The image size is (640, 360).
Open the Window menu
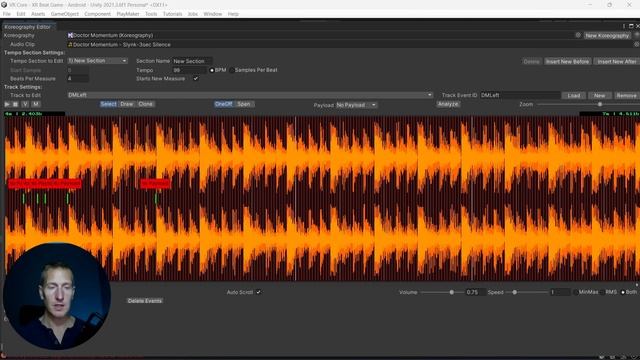tap(213, 14)
